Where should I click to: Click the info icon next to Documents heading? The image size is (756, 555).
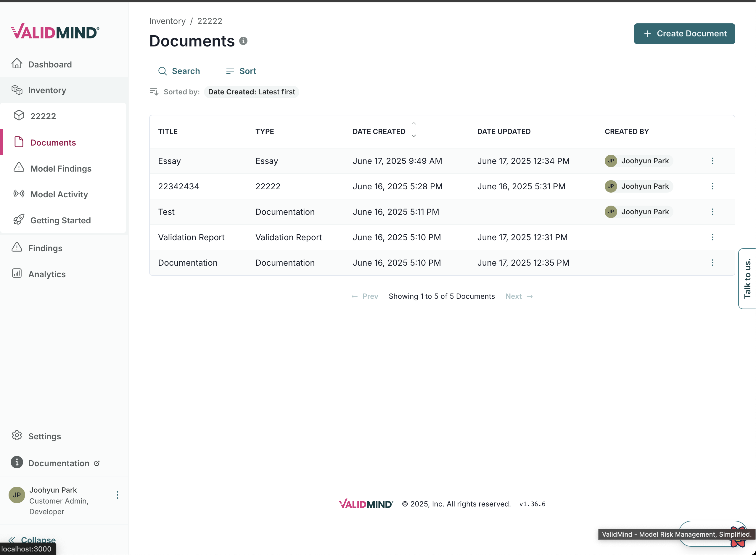243,41
